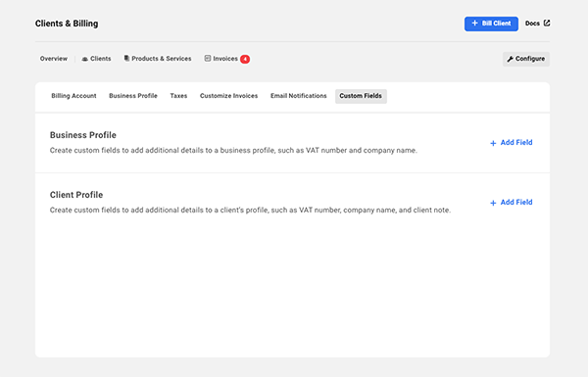The width and height of the screenshot is (588, 377).
Task: Go to the Overview tab
Action: (x=54, y=59)
